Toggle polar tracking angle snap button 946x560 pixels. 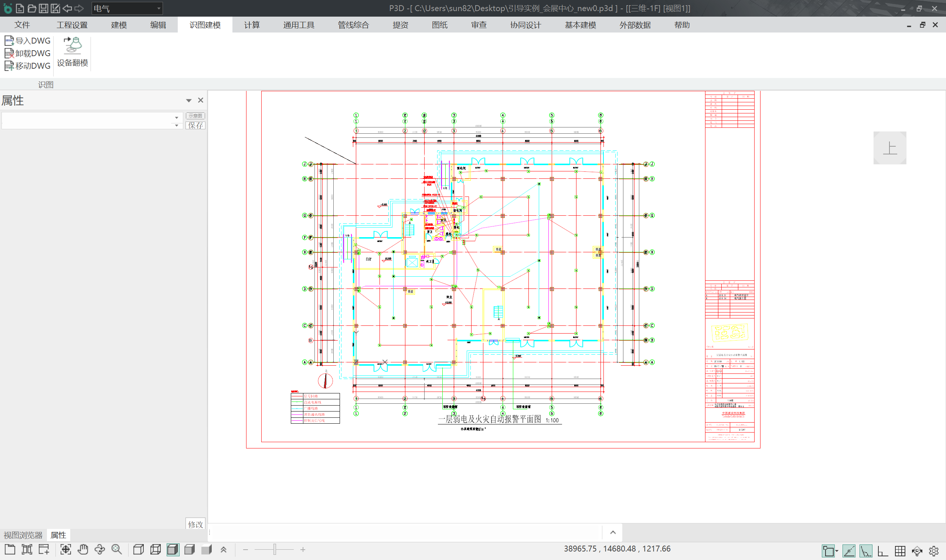tap(866, 551)
